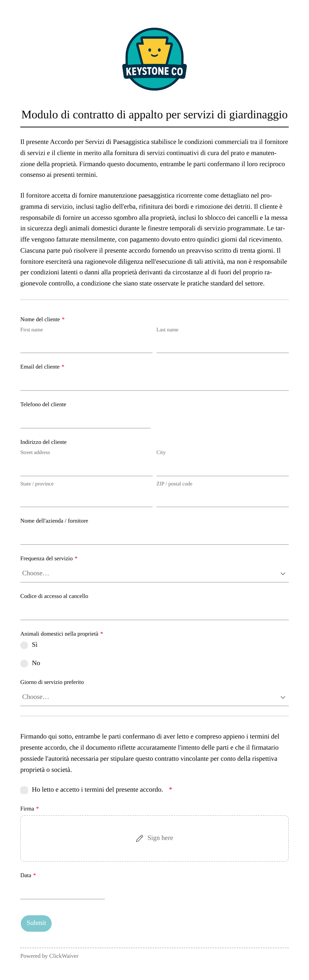
Task: Click the Sign here signature area
Action: point(154,838)
